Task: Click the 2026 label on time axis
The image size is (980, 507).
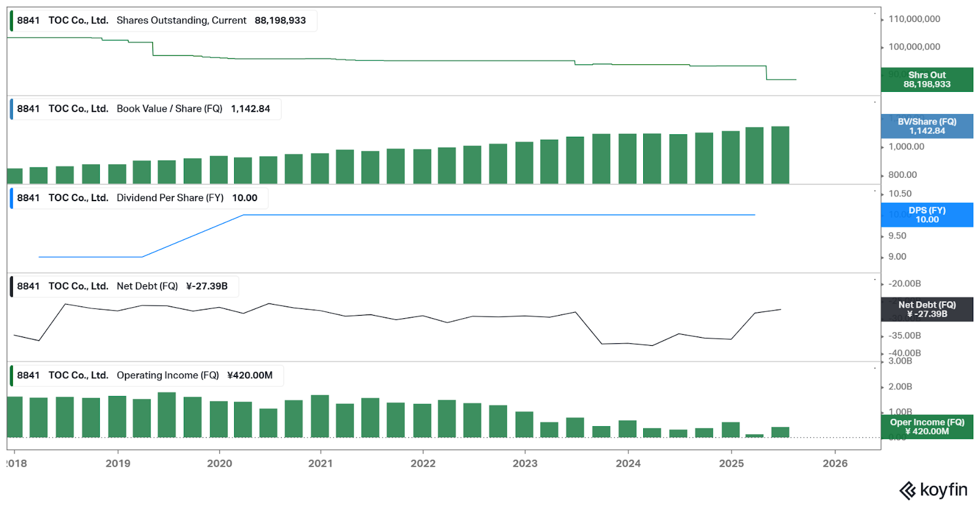Action: 835,463
